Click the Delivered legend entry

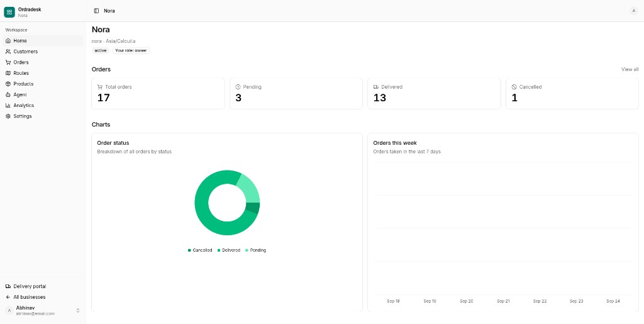(x=228, y=250)
